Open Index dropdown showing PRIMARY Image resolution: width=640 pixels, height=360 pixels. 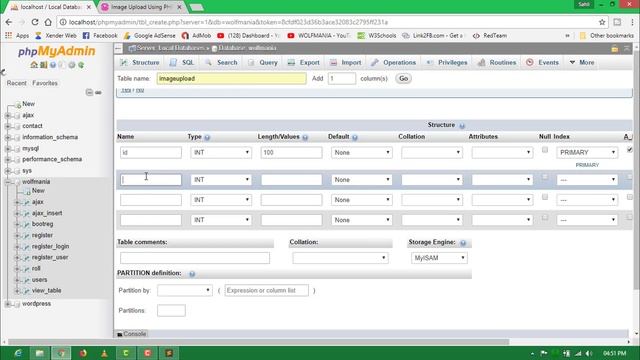click(587, 152)
